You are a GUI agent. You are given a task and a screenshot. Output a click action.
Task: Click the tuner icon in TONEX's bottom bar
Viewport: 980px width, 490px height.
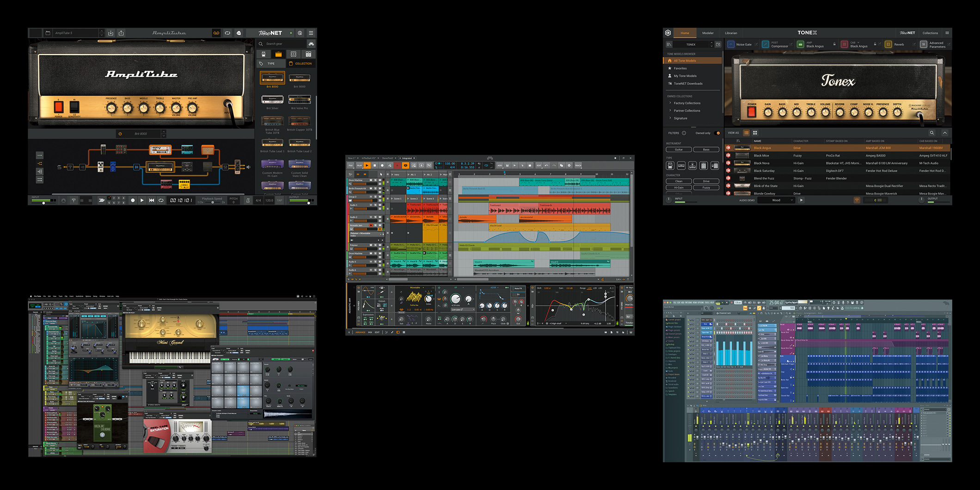tap(857, 200)
